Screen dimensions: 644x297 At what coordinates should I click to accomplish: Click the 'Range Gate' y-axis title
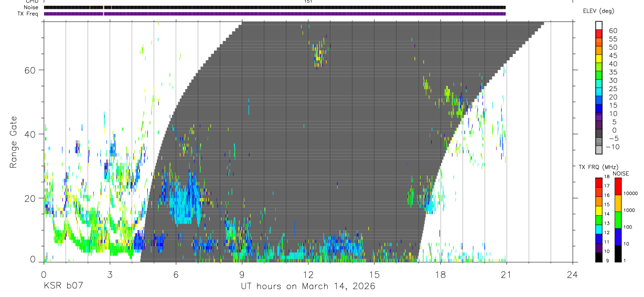pos(14,142)
